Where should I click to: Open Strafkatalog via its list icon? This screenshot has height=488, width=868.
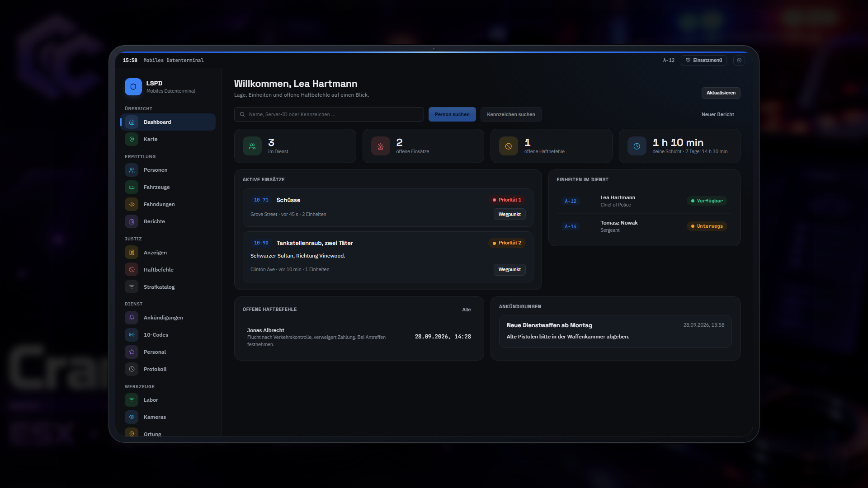tap(132, 287)
